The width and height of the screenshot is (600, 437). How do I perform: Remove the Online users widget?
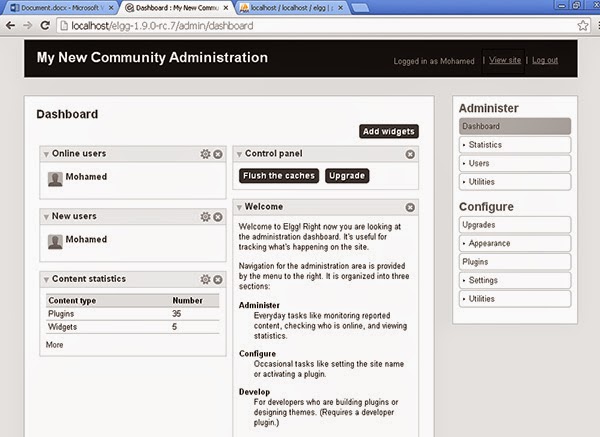pos(218,154)
